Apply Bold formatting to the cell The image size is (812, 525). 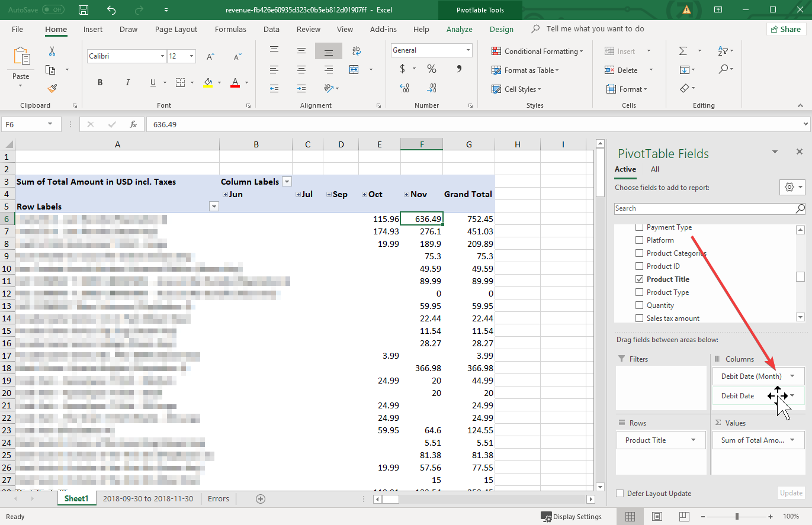[100, 83]
